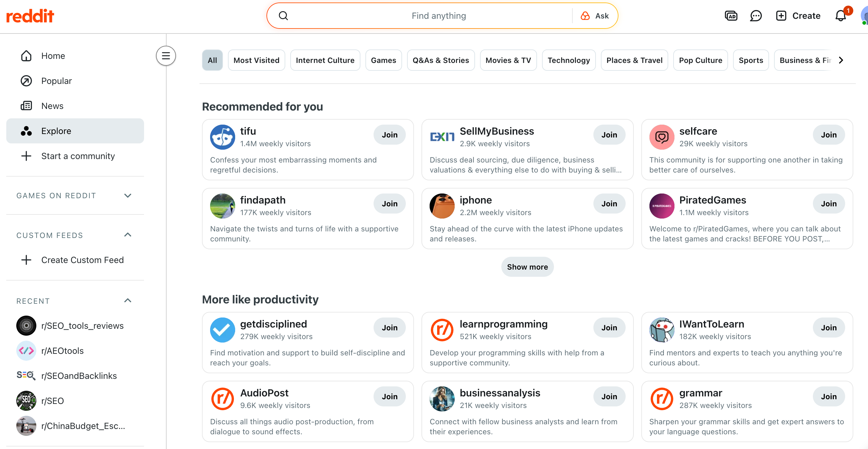868x449 pixels.
Task: Join the IWantToLearn community
Action: 829,328
